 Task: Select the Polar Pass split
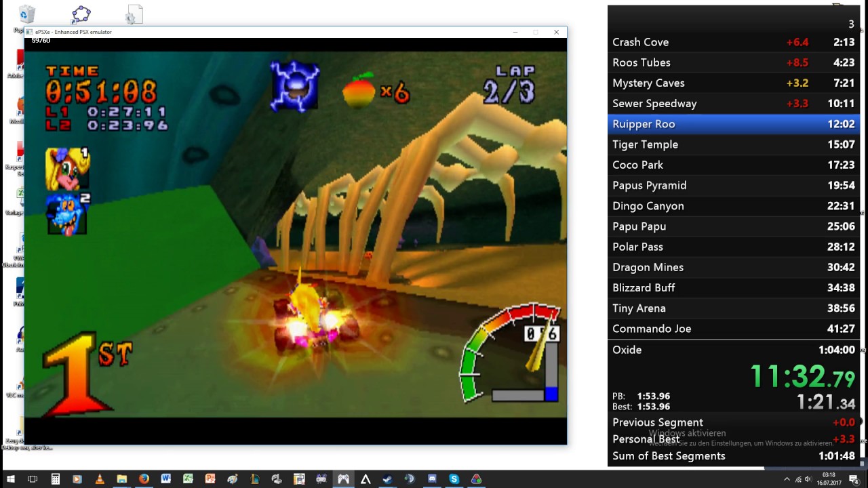(733, 247)
